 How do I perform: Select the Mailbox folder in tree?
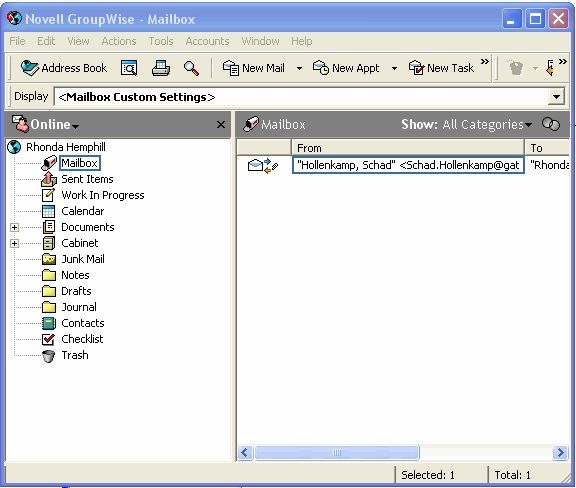[79, 163]
